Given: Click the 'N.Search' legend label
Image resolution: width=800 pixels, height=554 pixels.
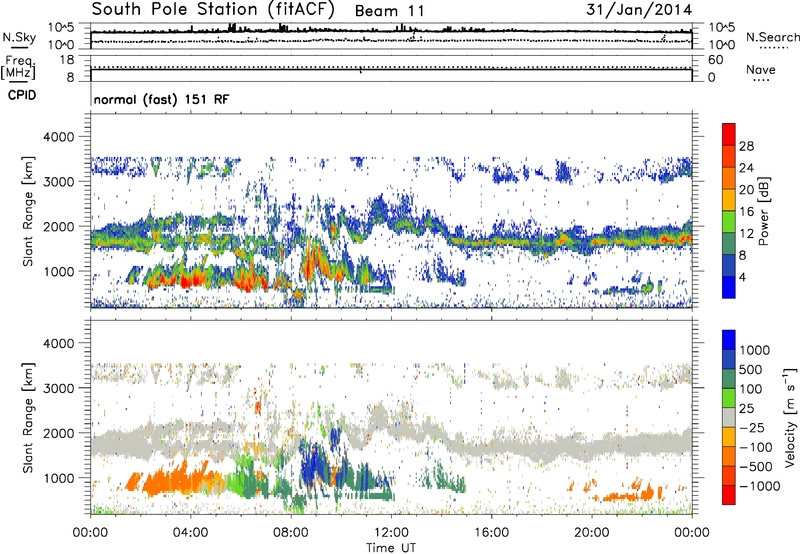Looking at the screenshot, I should [772, 37].
